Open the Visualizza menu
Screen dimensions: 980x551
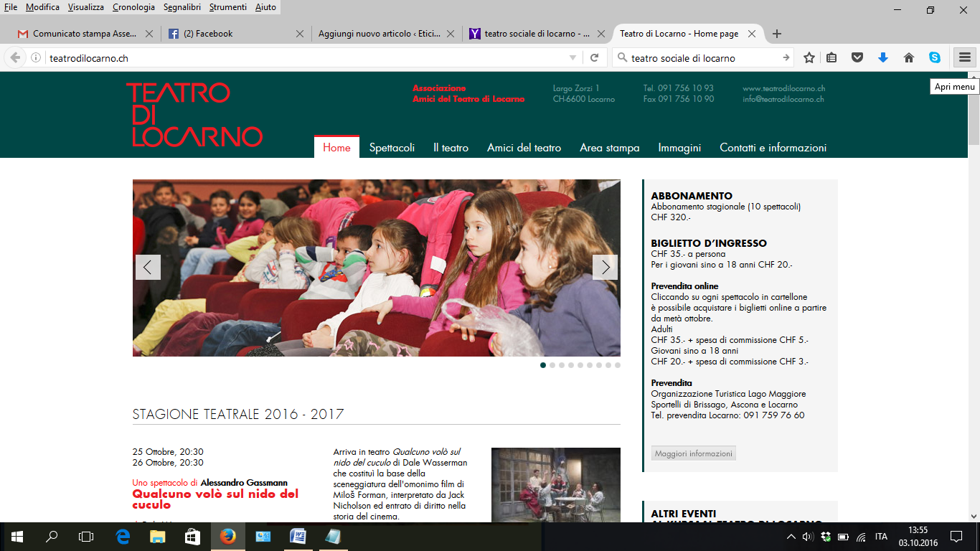[86, 7]
